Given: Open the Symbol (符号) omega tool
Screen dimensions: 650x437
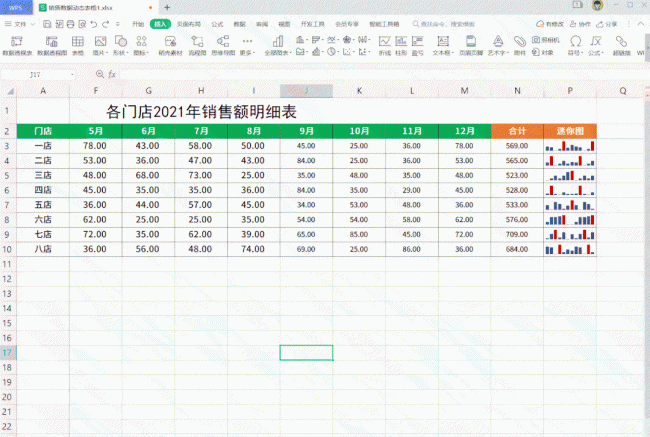Looking at the screenshot, I should point(575,46).
